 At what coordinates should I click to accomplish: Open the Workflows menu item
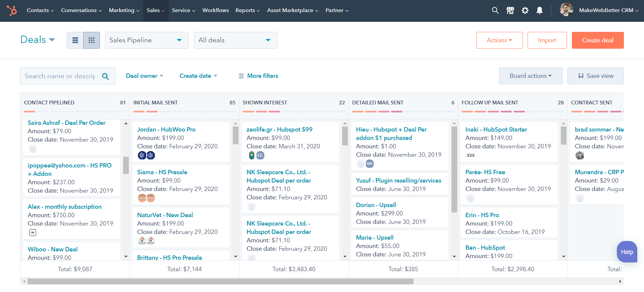pos(215,10)
